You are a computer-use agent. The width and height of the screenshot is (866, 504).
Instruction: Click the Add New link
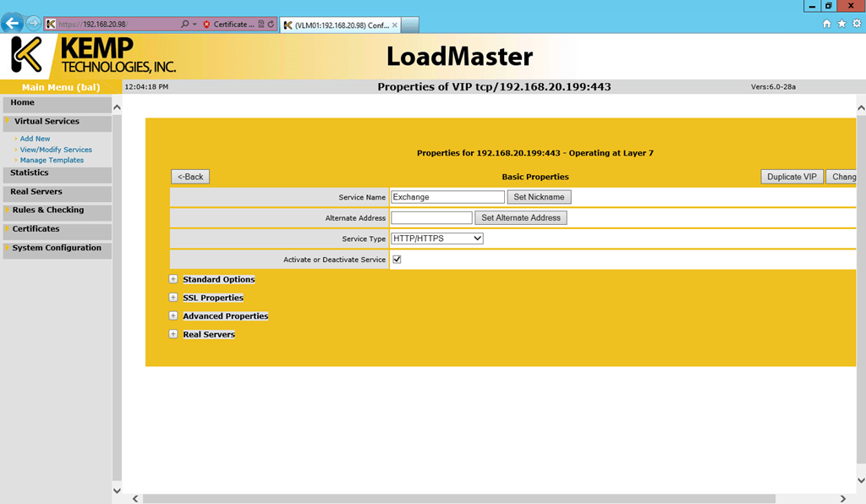[x=35, y=139]
